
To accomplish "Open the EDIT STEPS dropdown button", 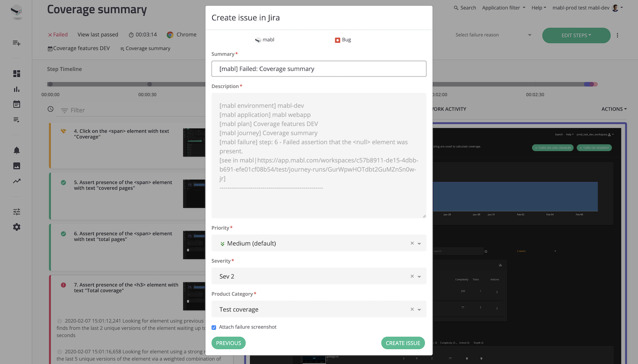I will pyautogui.click(x=576, y=36).
